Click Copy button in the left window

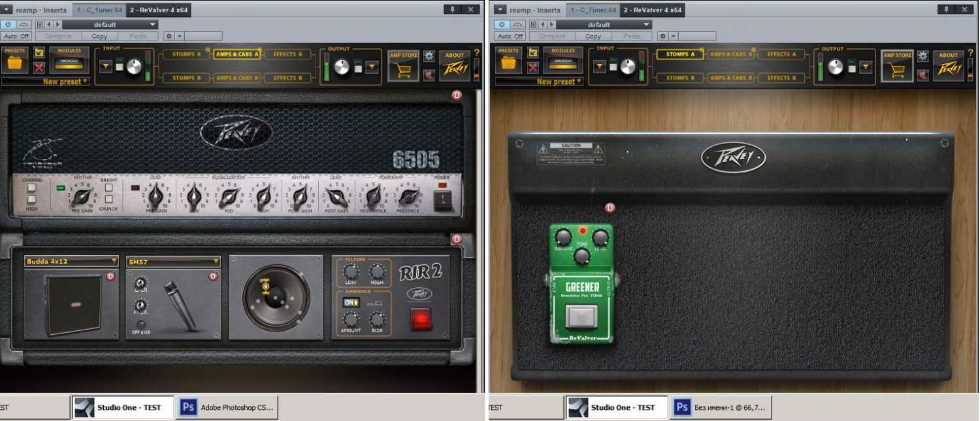coord(99,37)
